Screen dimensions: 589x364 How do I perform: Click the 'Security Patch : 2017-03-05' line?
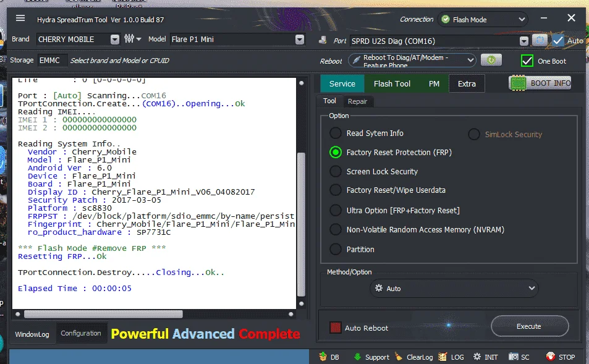point(95,200)
